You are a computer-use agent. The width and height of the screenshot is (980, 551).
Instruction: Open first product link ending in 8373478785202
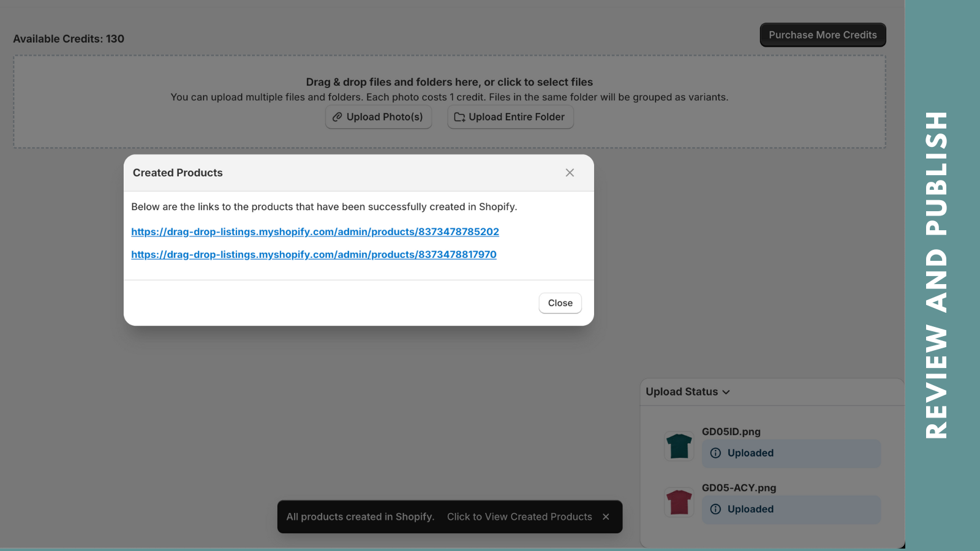click(x=315, y=232)
